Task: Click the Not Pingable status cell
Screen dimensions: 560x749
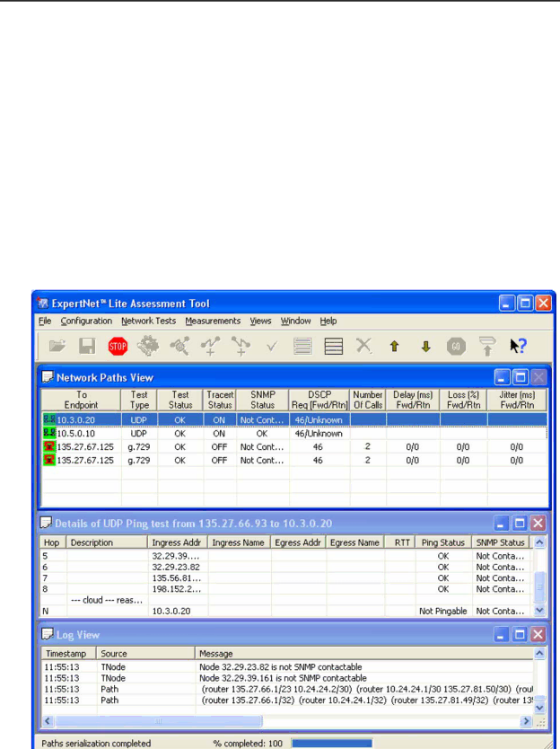Action: click(443, 611)
